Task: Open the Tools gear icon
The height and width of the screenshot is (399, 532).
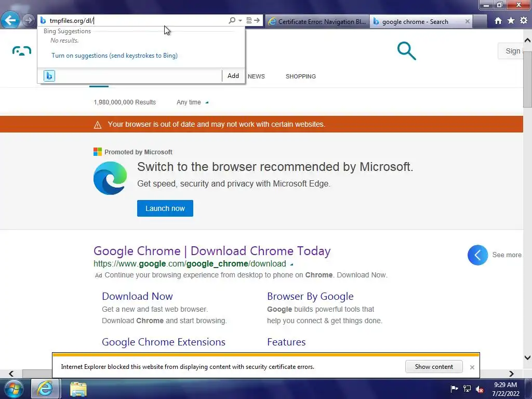Action: (x=524, y=21)
